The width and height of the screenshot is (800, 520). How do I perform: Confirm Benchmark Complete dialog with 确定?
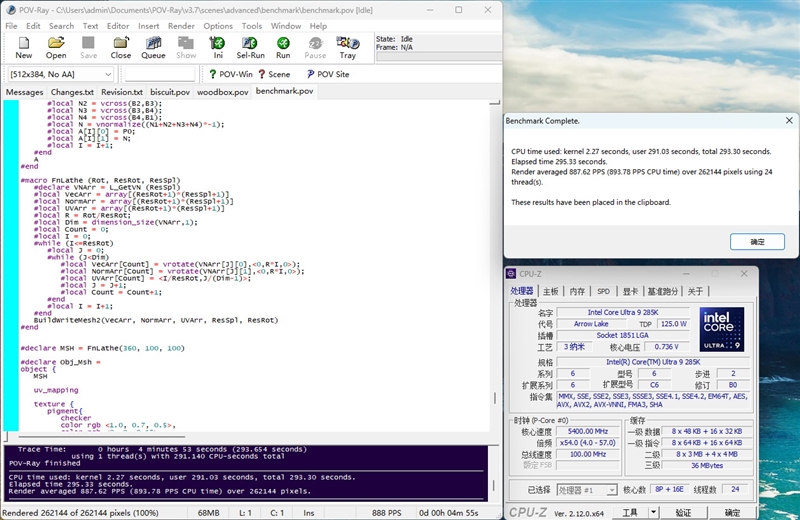pos(757,241)
